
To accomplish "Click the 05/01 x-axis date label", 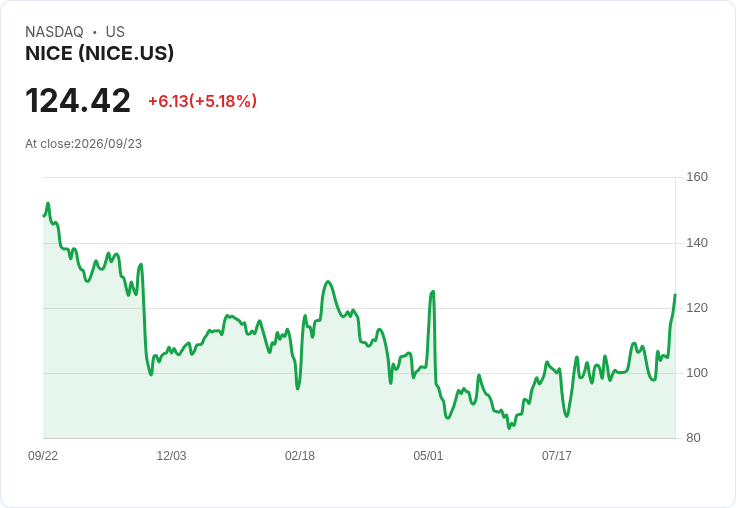I will tap(428, 455).
